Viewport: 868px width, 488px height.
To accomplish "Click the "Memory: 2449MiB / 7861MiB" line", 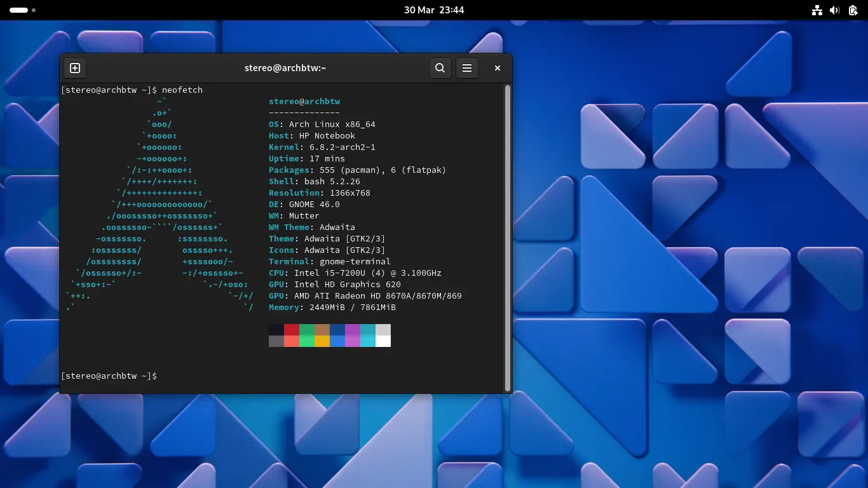I will (332, 307).
